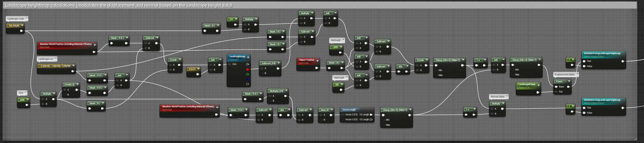Click the MaxDepth comment bubble text
The width and height of the screenshot is (644, 143).
[x=339, y=78]
